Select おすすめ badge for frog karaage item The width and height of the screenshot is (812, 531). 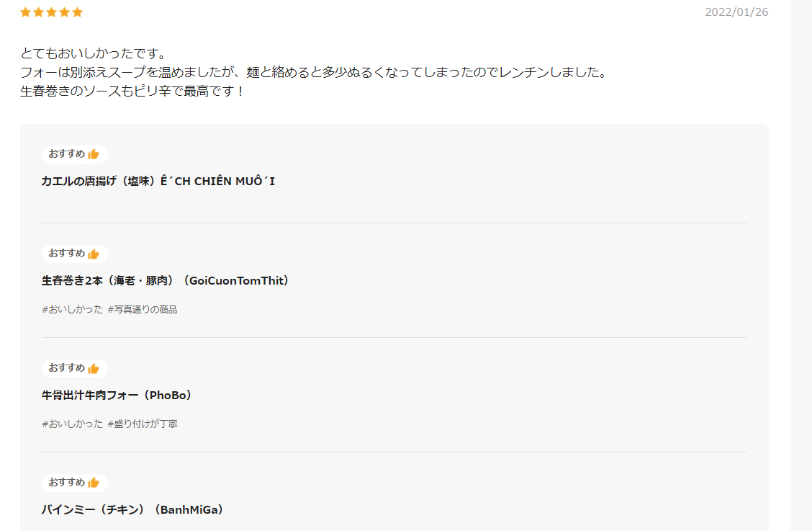click(x=75, y=154)
